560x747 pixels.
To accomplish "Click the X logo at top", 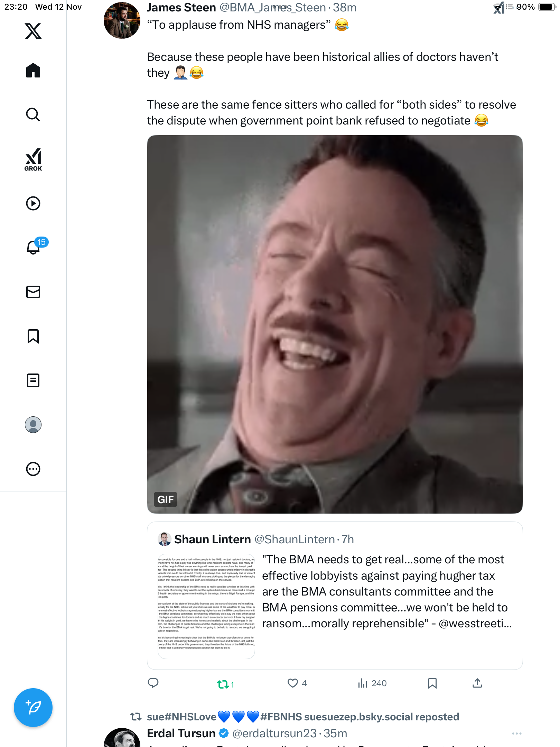I will pos(33,31).
